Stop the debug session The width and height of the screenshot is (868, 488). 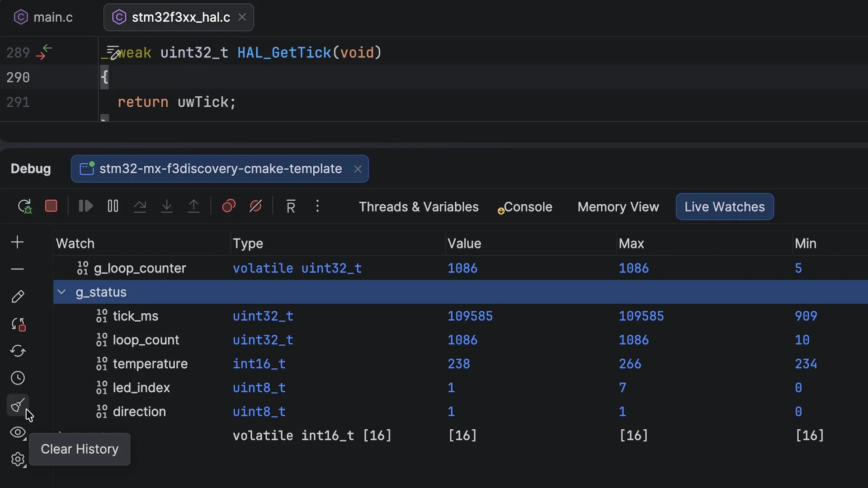tap(51, 206)
